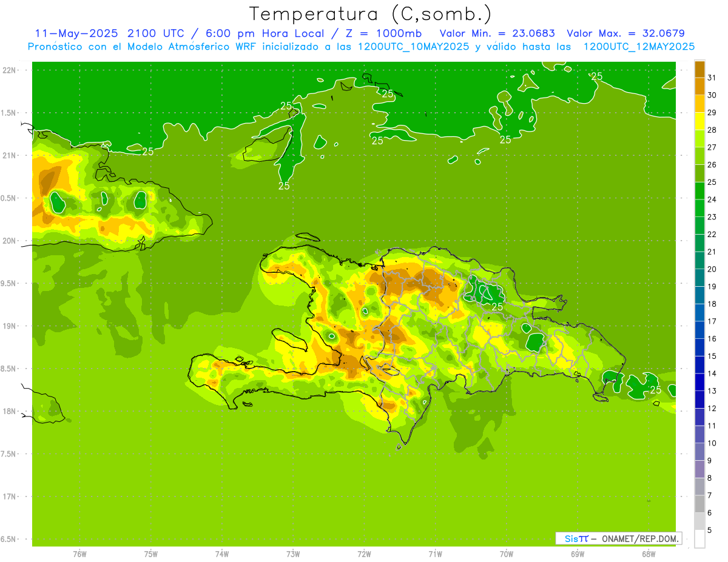Click the legend value label '7'
Image resolution: width=728 pixels, height=562 pixels.
(709, 495)
